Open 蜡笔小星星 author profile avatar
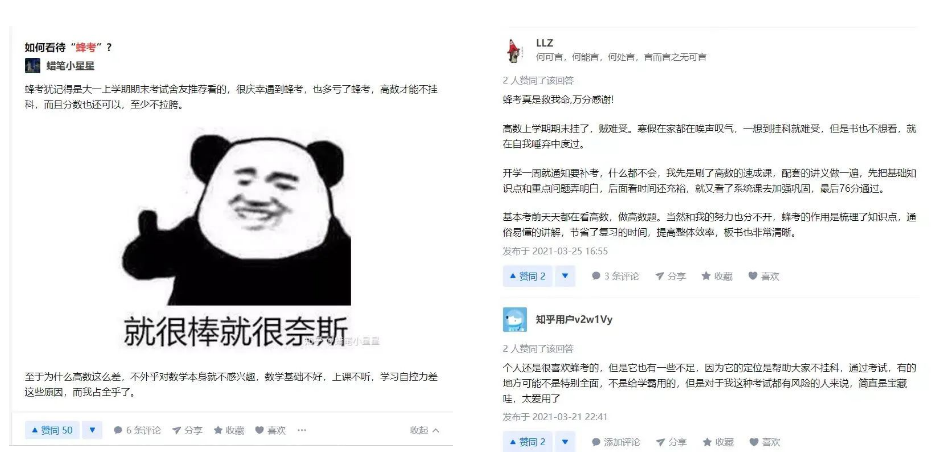Image resolution: width=949 pixels, height=469 pixels. [33, 65]
